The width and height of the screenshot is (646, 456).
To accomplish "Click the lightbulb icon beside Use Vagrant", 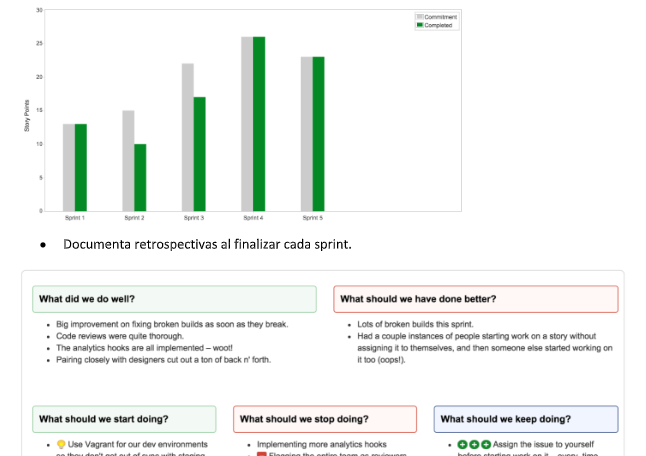I will pos(61,444).
